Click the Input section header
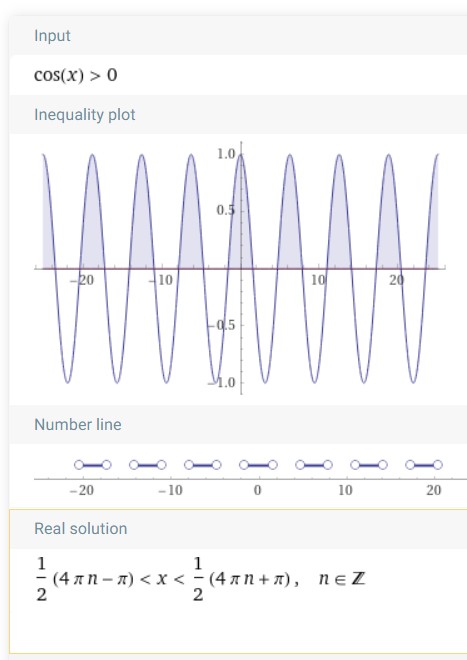This screenshot has height=660, width=467. click(52, 36)
